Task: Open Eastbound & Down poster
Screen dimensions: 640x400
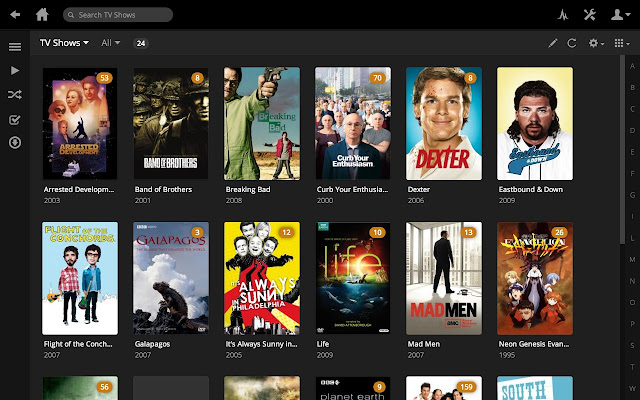Action: (x=535, y=124)
